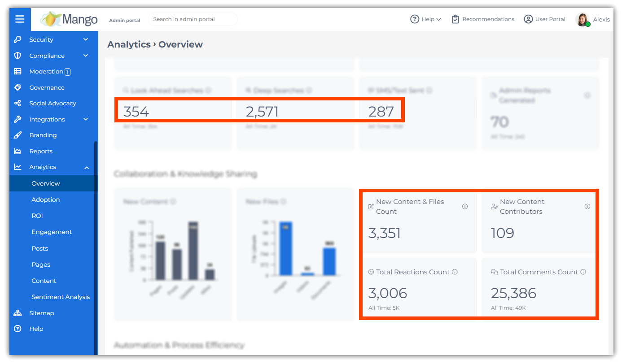
Task: Click the Branding paintbrush icon
Action: [x=18, y=135]
